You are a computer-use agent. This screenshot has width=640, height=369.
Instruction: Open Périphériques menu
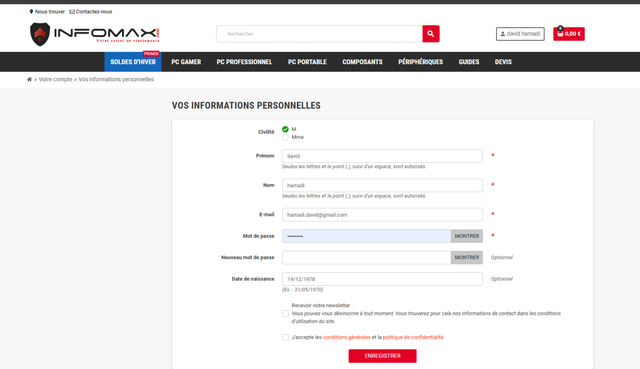pos(420,62)
